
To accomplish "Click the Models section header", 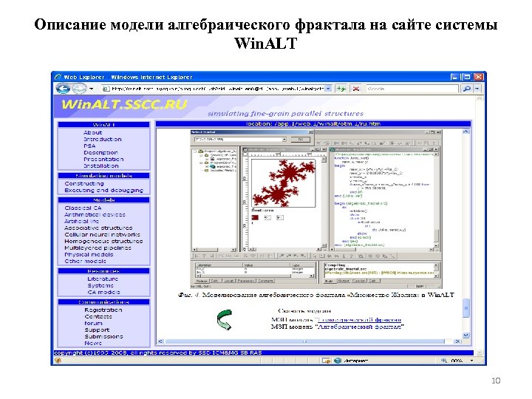I will 104,200.
